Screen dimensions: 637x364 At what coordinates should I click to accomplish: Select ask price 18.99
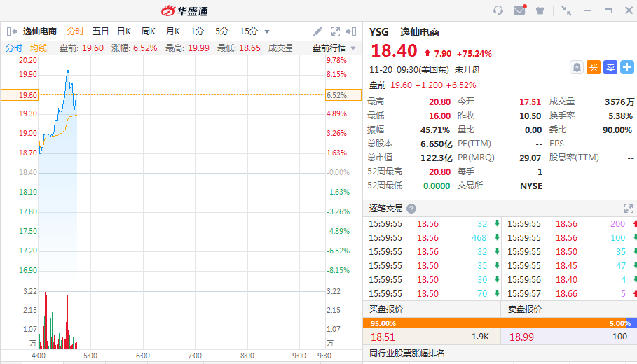[x=521, y=337]
